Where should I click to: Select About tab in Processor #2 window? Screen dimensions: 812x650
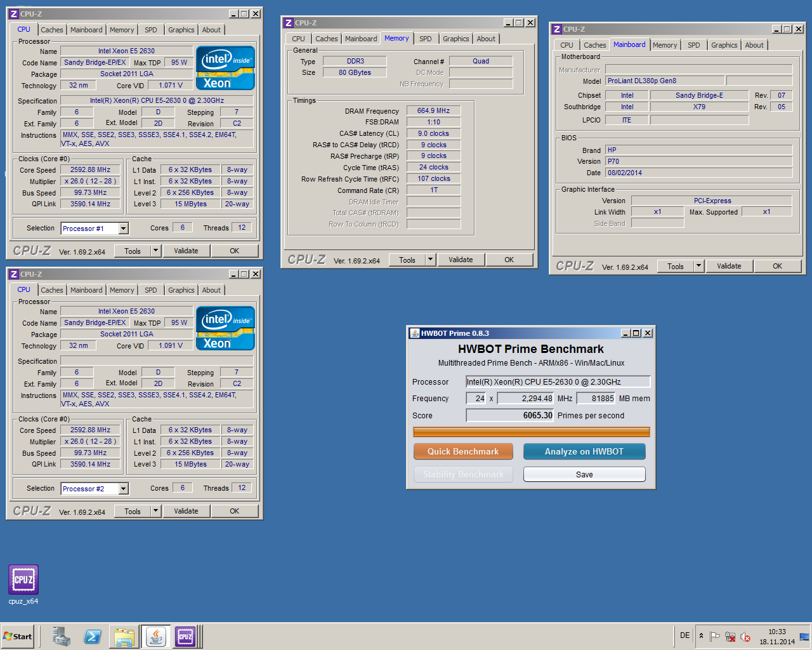[211, 290]
